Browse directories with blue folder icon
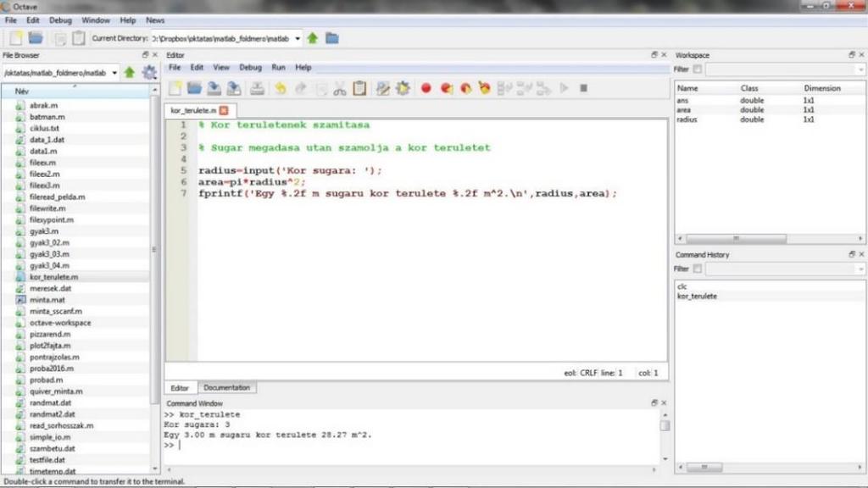 tap(332, 38)
